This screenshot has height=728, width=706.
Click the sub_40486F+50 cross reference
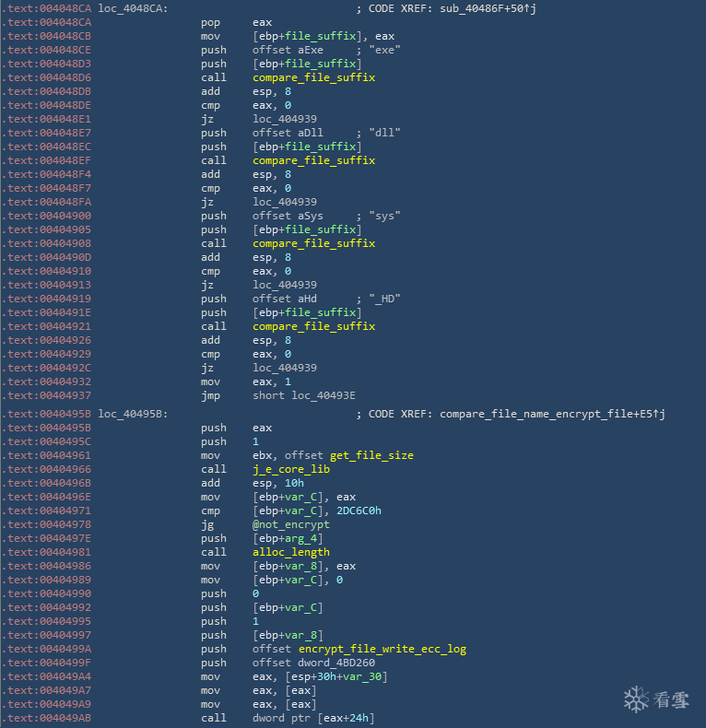pyautogui.click(x=488, y=8)
